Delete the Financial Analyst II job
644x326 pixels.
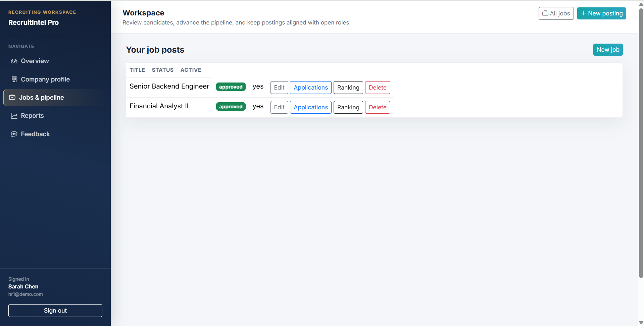coord(378,107)
